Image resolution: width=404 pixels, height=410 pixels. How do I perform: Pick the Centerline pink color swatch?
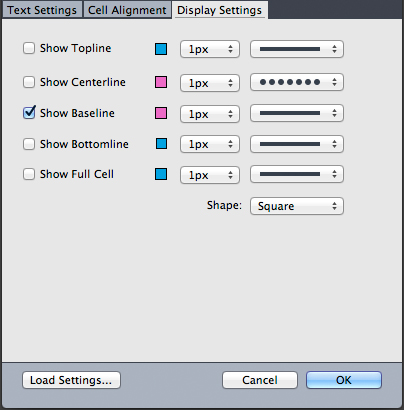pos(161,82)
